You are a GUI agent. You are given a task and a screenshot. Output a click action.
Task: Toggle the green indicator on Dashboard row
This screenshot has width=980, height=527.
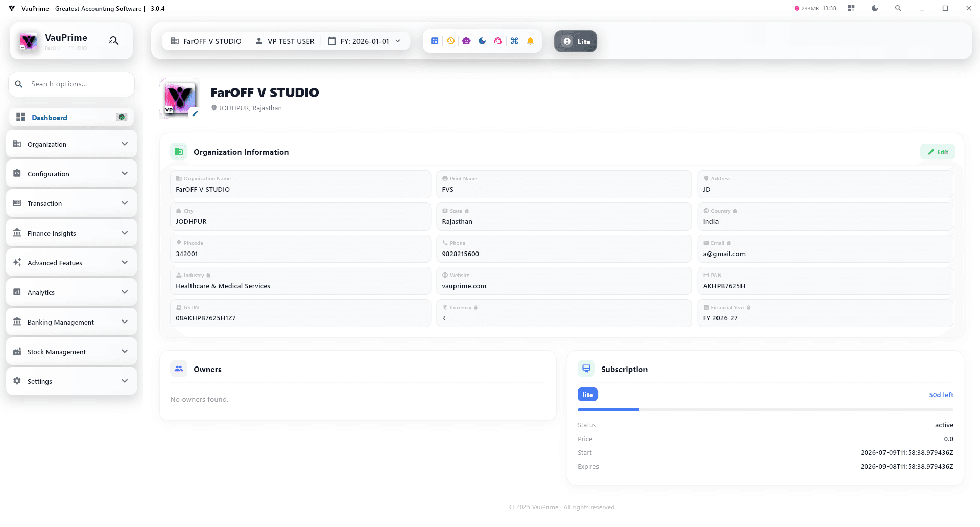122,117
